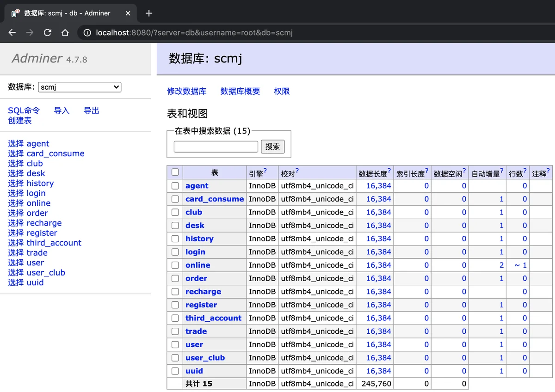
Task: Toggle the select-all checkbox in table header
Action: 175,172
